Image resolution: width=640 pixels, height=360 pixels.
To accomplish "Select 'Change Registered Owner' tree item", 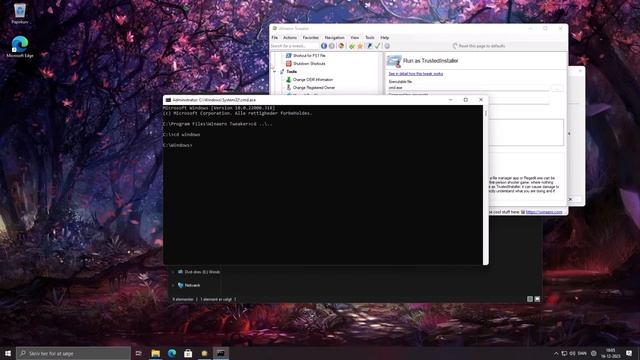I will pos(314,88).
